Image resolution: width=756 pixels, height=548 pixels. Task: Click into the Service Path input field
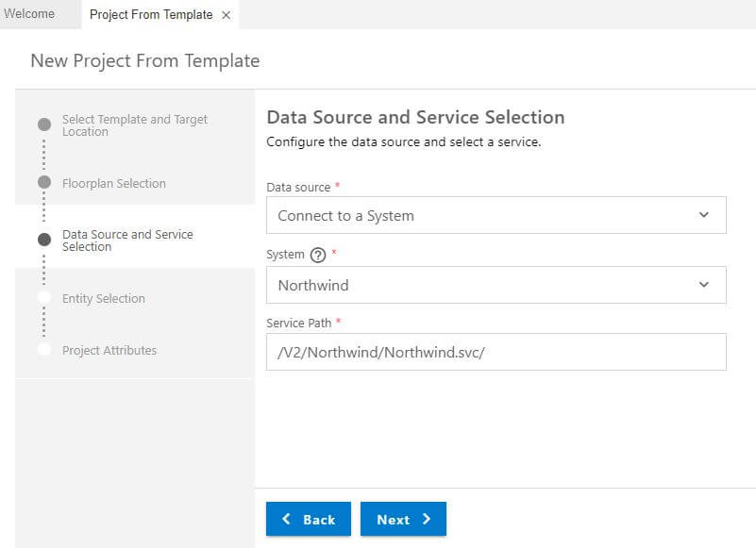(x=496, y=352)
